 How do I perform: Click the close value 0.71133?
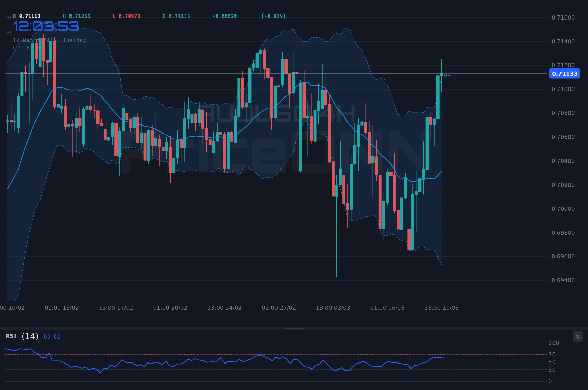[x=179, y=16]
